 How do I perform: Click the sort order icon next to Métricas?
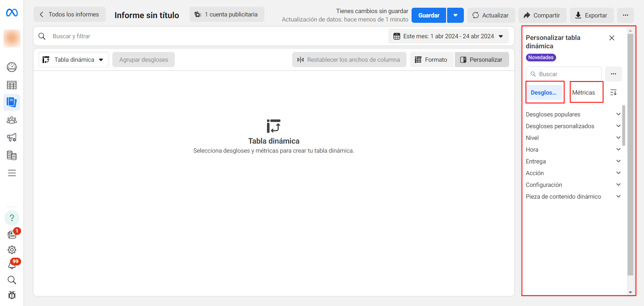pos(613,93)
